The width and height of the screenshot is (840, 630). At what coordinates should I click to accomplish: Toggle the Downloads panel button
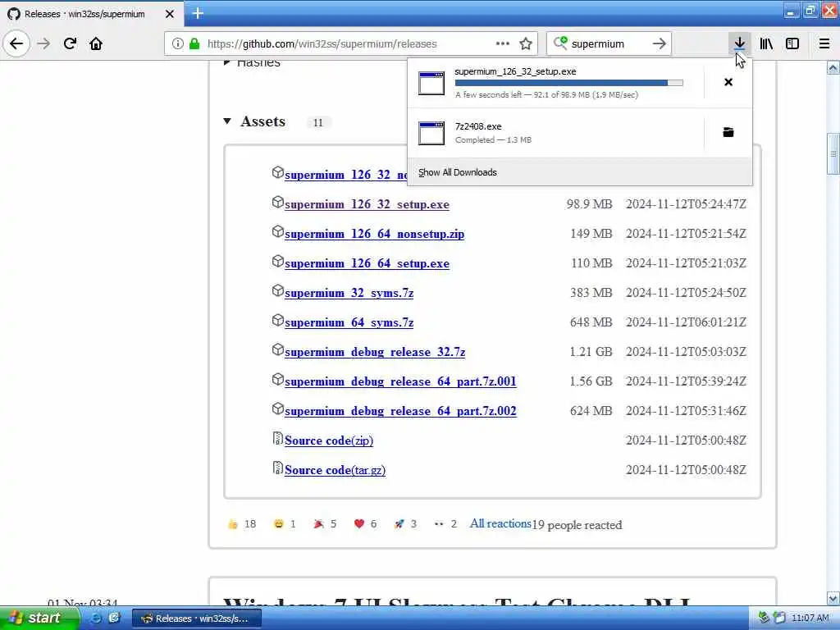pos(739,43)
